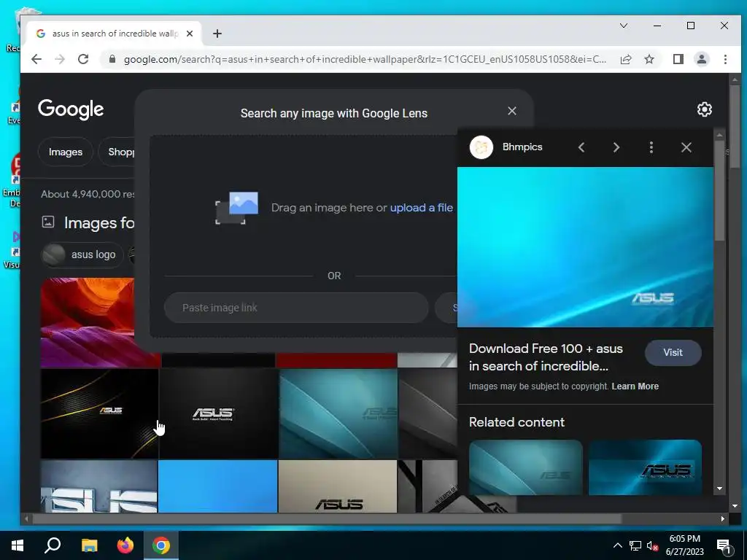The image size is (747, 560).
Task: Show hidden system tray icons
Action: pyautogui.click(x=617, y=545)
